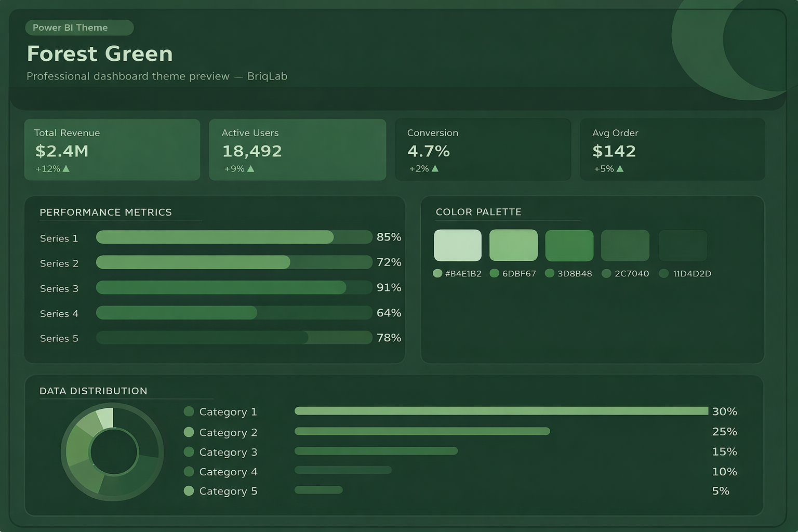Click the Category 2 distribution bar

(x=422, y=431)
